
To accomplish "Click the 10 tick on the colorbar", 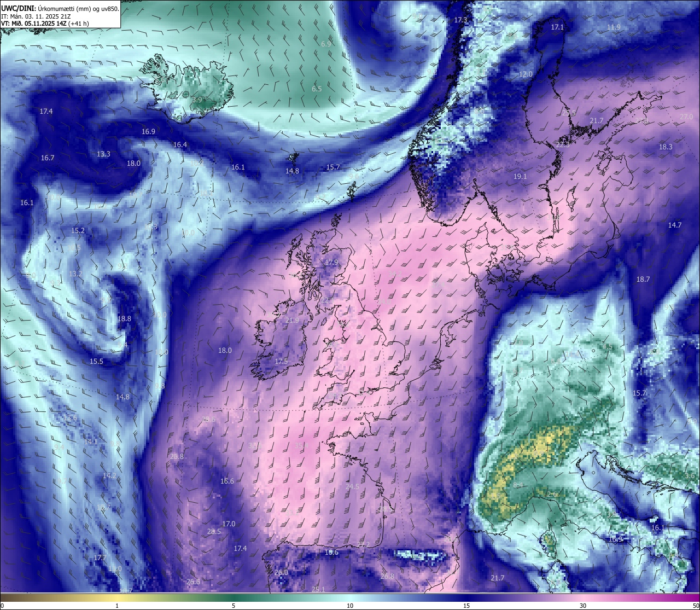I will [x=350, y=606].
